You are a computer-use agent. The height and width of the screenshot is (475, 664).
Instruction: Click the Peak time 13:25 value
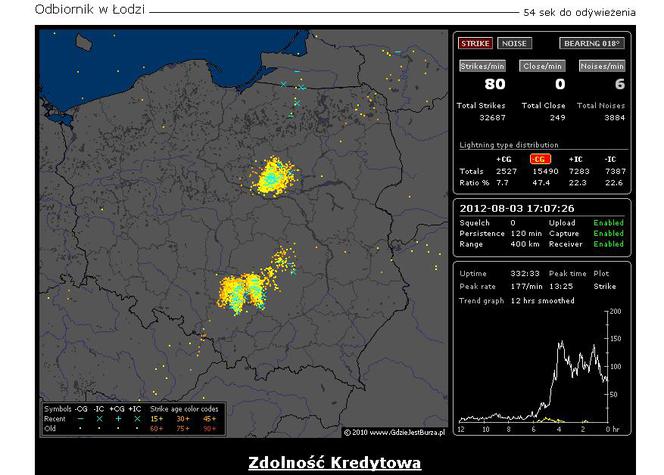pos(561,286)
